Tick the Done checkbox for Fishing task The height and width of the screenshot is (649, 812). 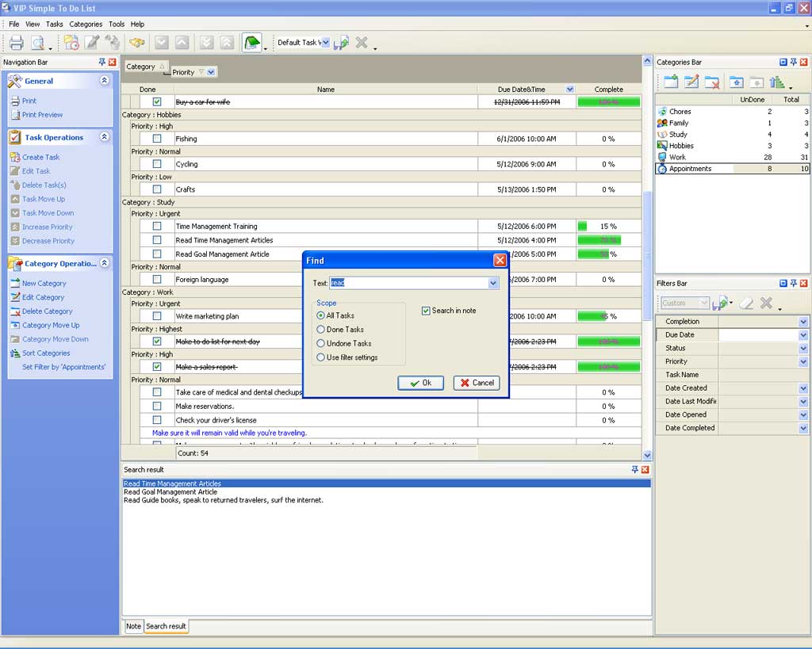tap(157, 139)
